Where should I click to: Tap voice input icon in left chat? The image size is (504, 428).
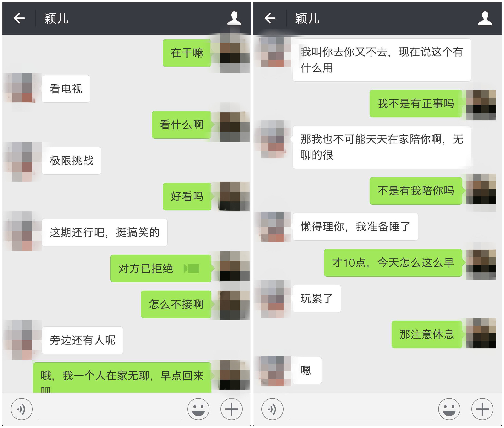pyautogui.click(x=22, y=409)
